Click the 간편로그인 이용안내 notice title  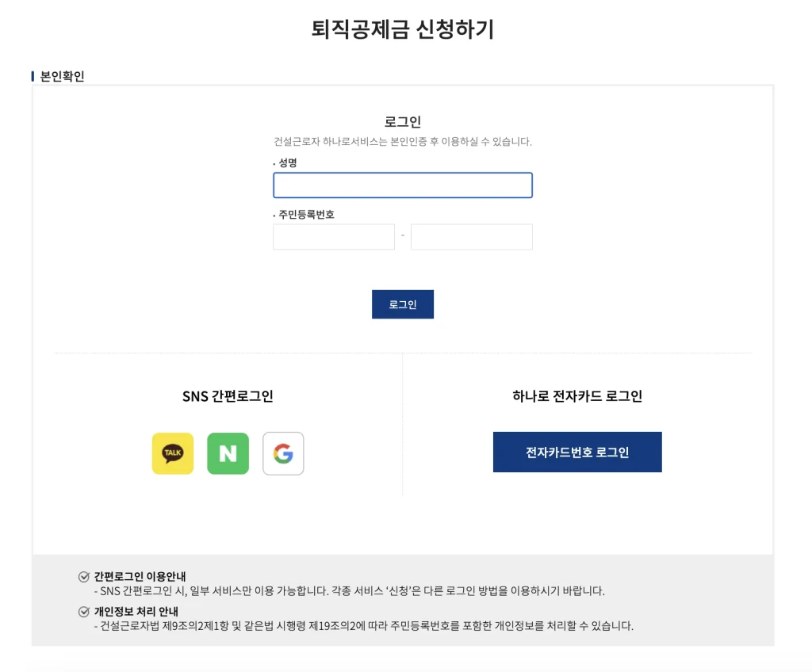coord(140,576)
